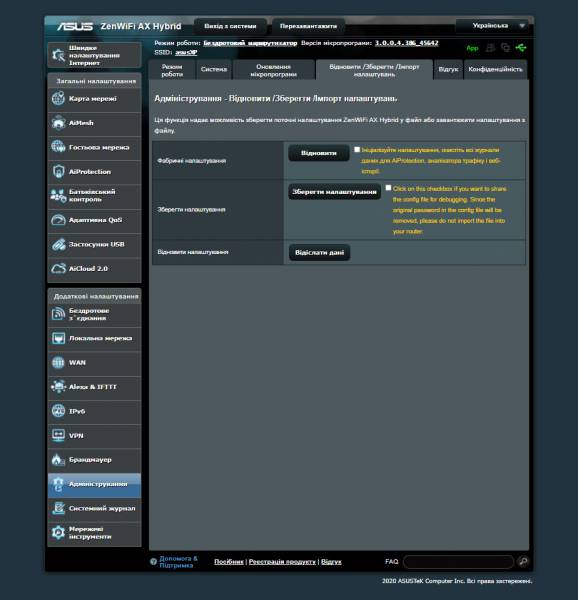Switch to the Система tab
Screen dimensions: 578x600
214,70
